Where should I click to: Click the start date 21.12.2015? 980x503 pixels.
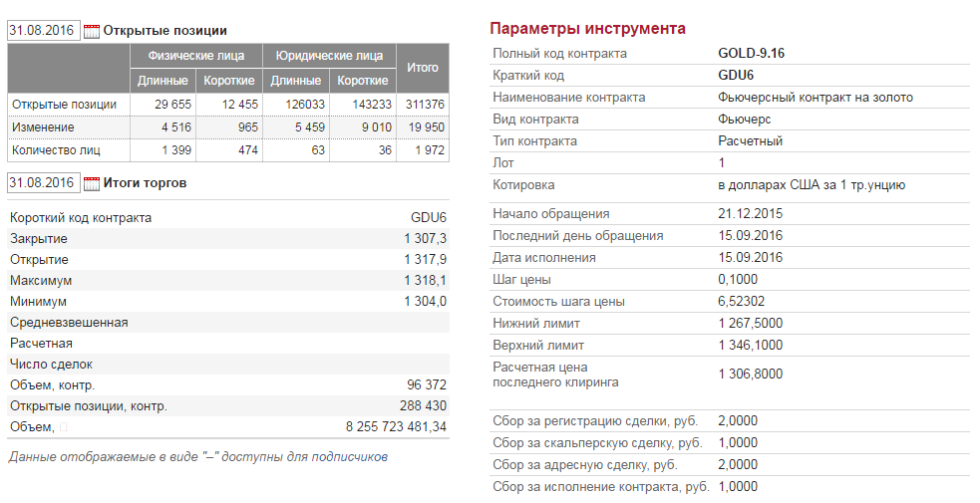tap(750, 214)
